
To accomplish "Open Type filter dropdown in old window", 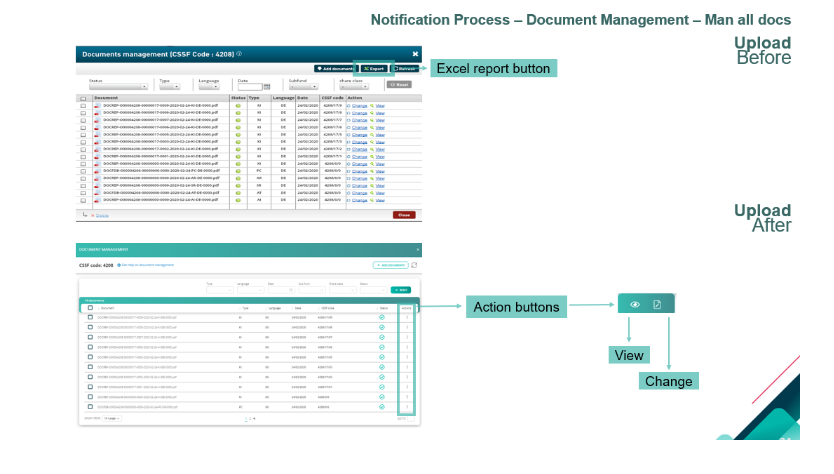I will (x=170, y=86).
